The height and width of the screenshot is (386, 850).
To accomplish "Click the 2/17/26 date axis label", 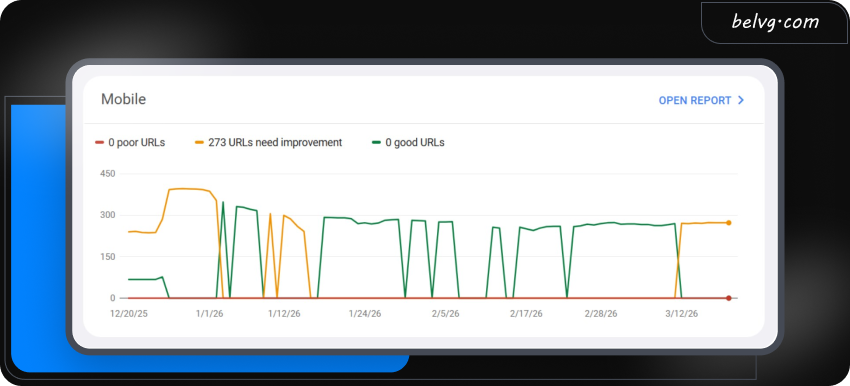I will (526, 314).
